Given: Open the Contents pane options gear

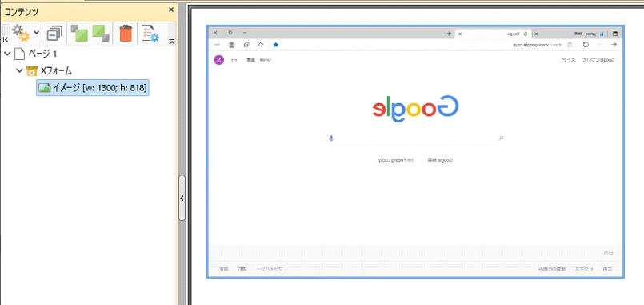Looking at the screenshot, I should pos(20,33).
